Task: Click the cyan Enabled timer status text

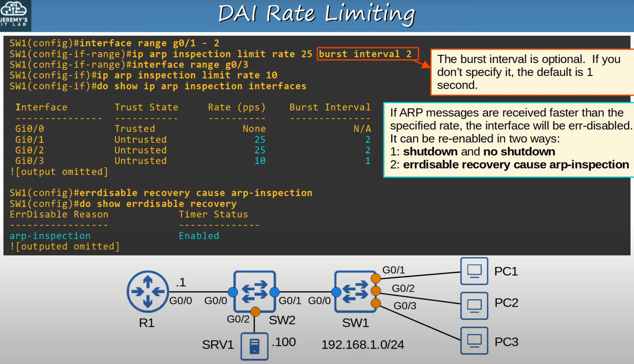Action: (199, 236)
